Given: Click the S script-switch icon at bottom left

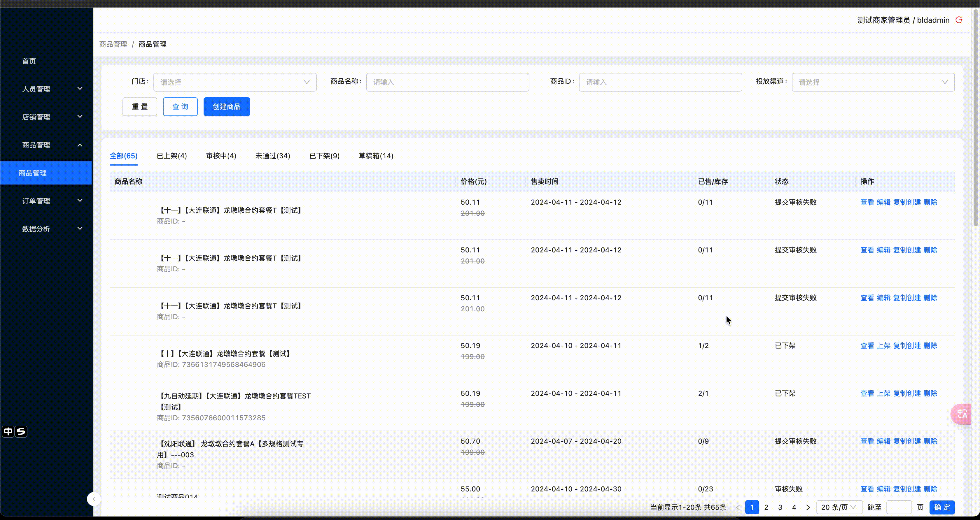Looking at the screenshot, I should coord(21,431).
